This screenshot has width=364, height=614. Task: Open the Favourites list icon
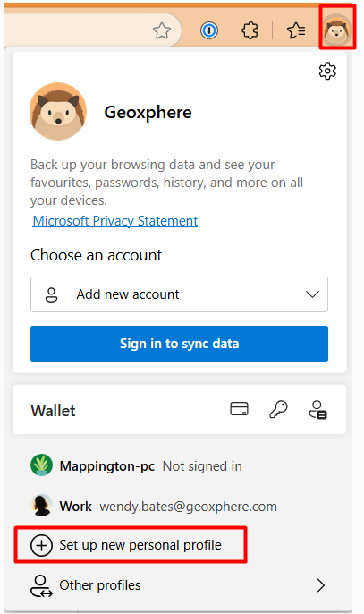coord(296,30)
